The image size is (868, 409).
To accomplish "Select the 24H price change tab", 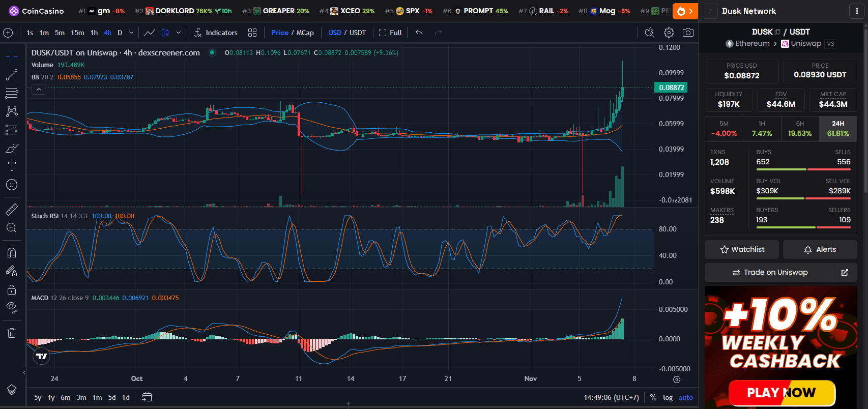I will (x=838, y=129).
